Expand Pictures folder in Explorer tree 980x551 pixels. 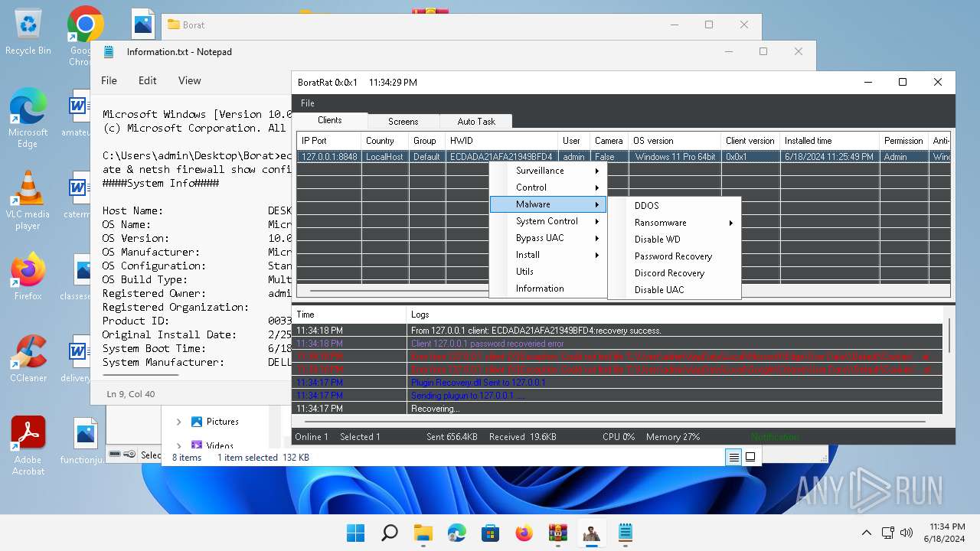tap(178, 422)
